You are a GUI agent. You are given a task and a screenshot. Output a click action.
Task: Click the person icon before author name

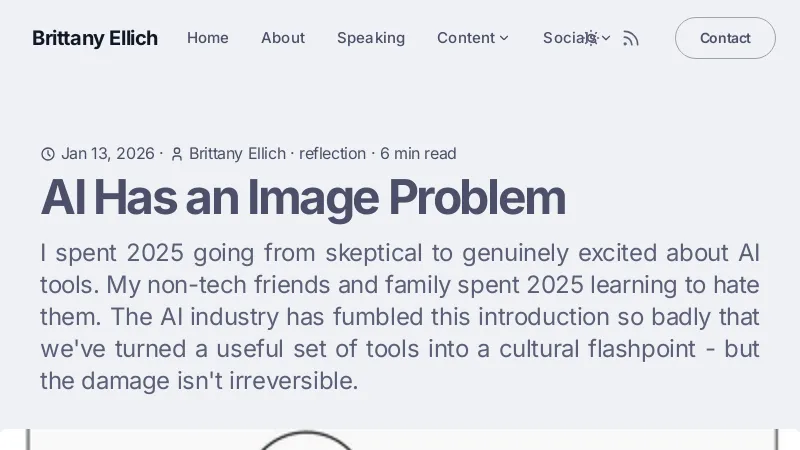click(x=177, y=154)
